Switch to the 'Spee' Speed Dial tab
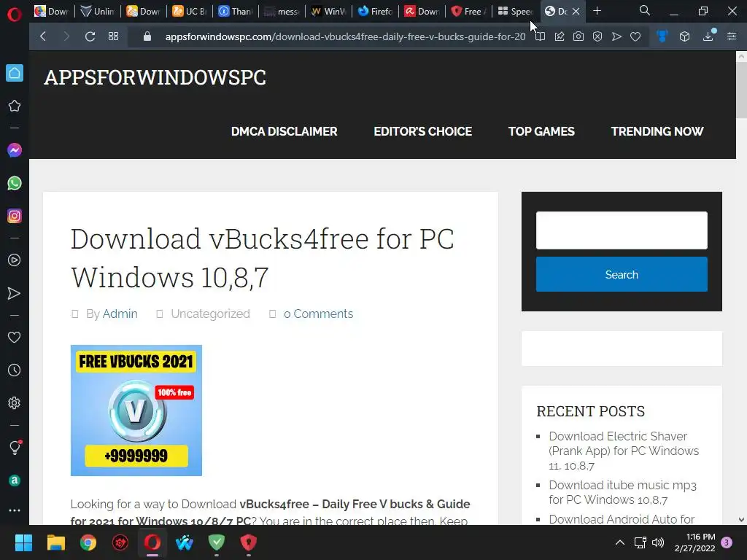 [514, 12]
